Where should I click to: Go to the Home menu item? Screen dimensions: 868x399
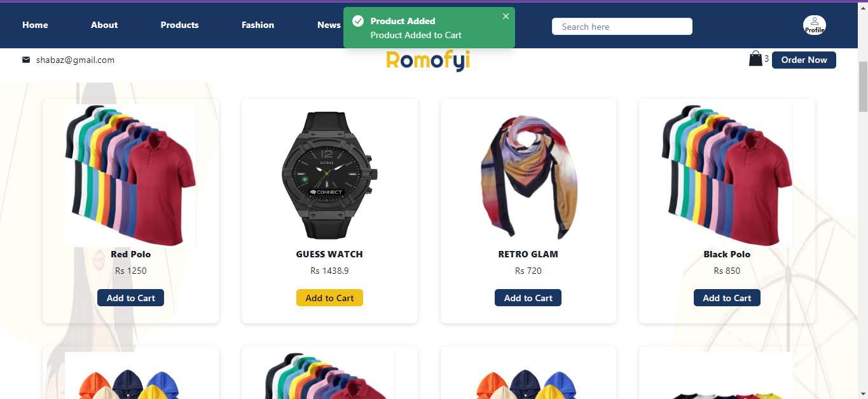point(35,25)
